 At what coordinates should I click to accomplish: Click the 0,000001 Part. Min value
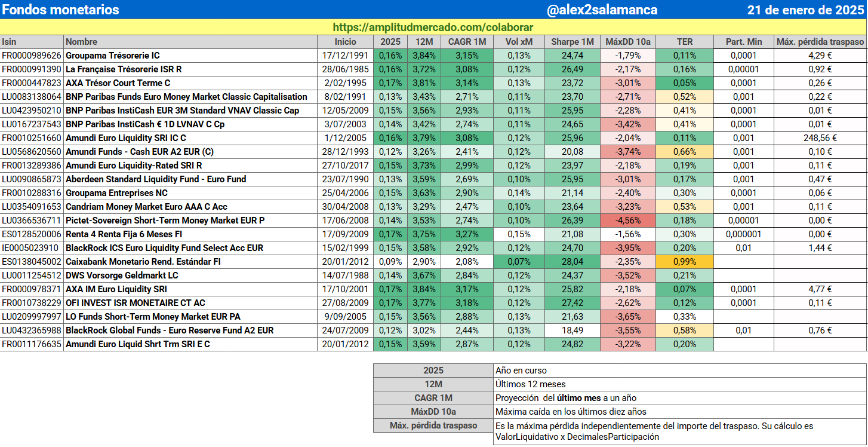(744, 234)
